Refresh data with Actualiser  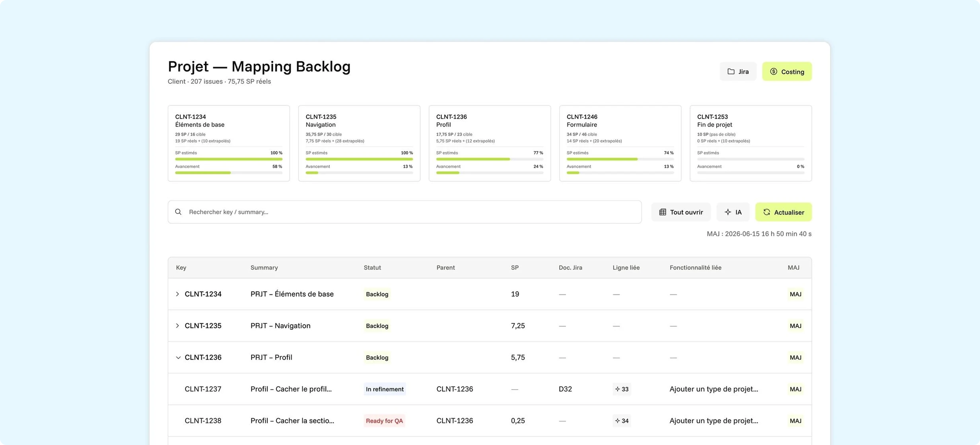point(784,212)
